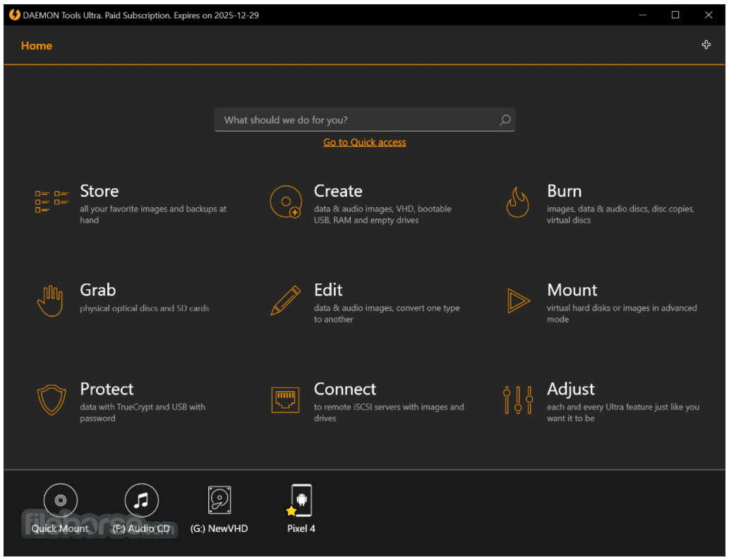The height and width of the screenshot is (560, 729).
Task: Switch to the Home tab
Action: tap(36, 46)
